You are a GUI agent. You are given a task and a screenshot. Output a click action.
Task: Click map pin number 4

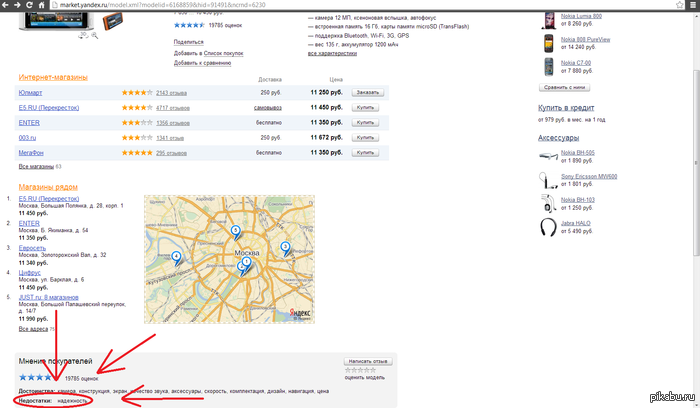(177, 256)
